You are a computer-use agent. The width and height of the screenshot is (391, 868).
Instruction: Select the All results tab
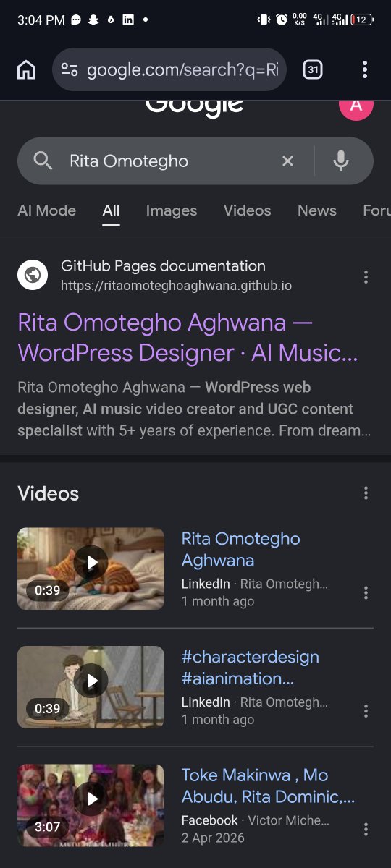click(111, 210)
